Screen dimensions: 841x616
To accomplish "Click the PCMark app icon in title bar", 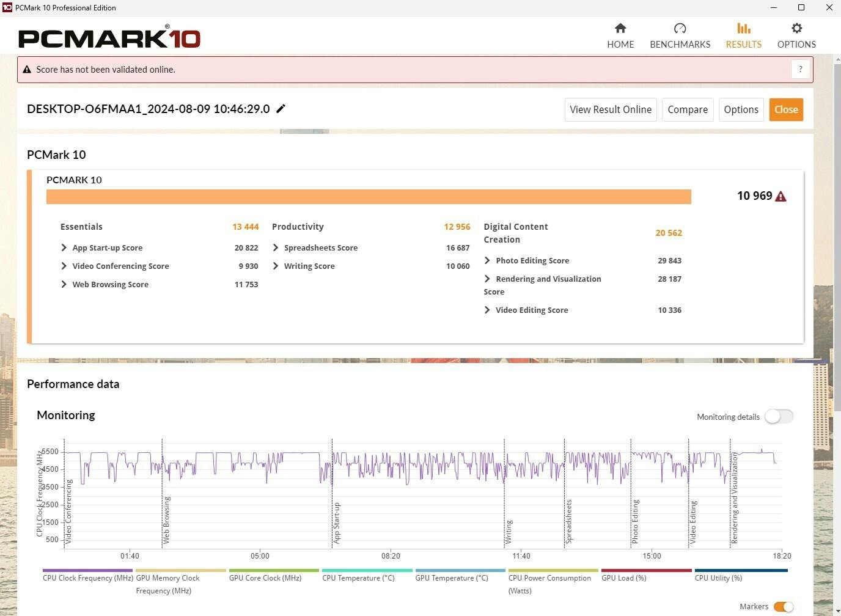I will click(x=7, y=7).
